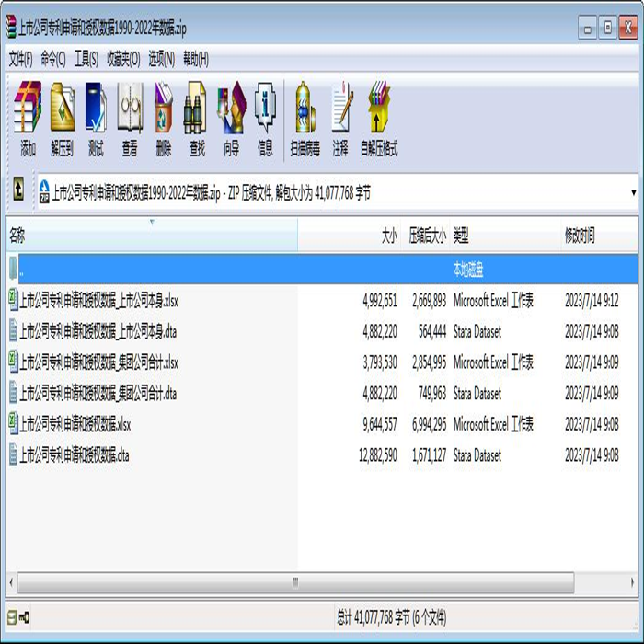644x644 pixels.
Task: Select 上市公司专利申请和授权数据.dta file name
Action: (x=75, y=455)
